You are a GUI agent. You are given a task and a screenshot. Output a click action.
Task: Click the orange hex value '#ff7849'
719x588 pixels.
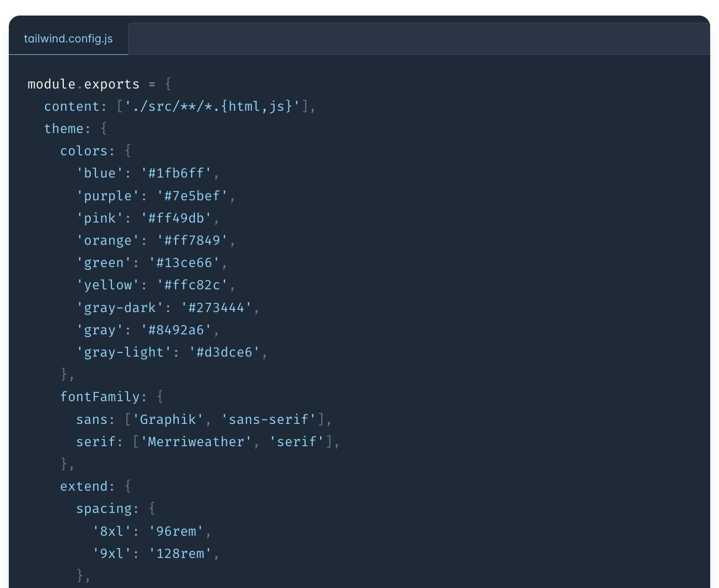pyautogui.click(x=192, y=240)
